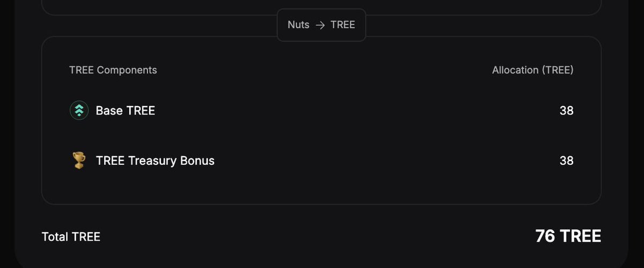Select the TREE Components column header
The image size is (644, 268).
113,70
